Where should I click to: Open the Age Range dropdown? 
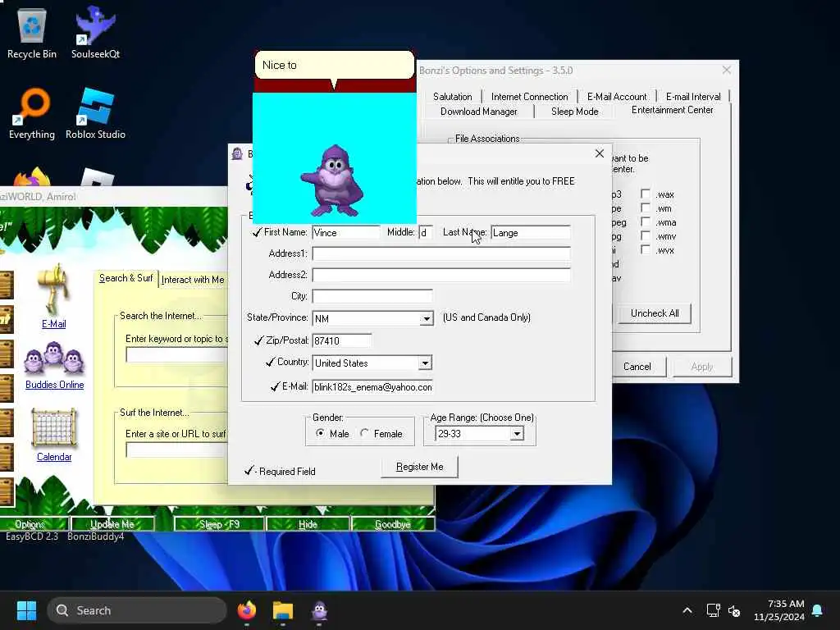click(x=517, y=433)
